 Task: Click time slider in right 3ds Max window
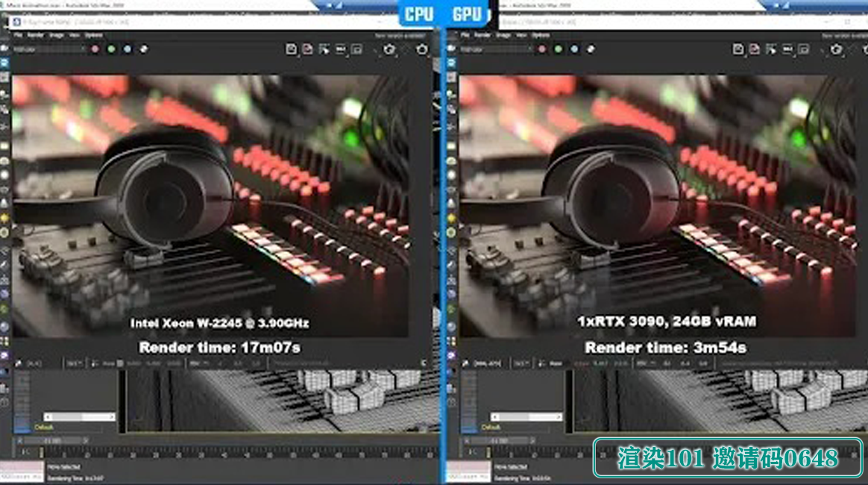point(500,441)
